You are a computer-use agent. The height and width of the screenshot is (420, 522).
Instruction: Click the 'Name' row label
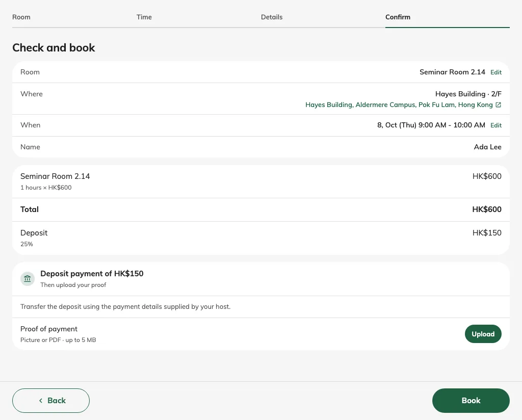[30, 147]
